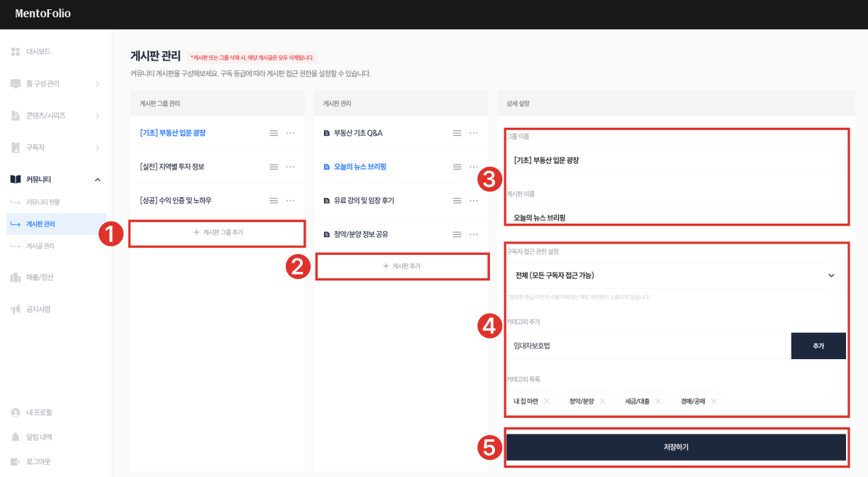868x477 pixels.
Task: Expand the 홈 구성 관리 chevron
Action: pyautogui.click(x=97, y=83)
